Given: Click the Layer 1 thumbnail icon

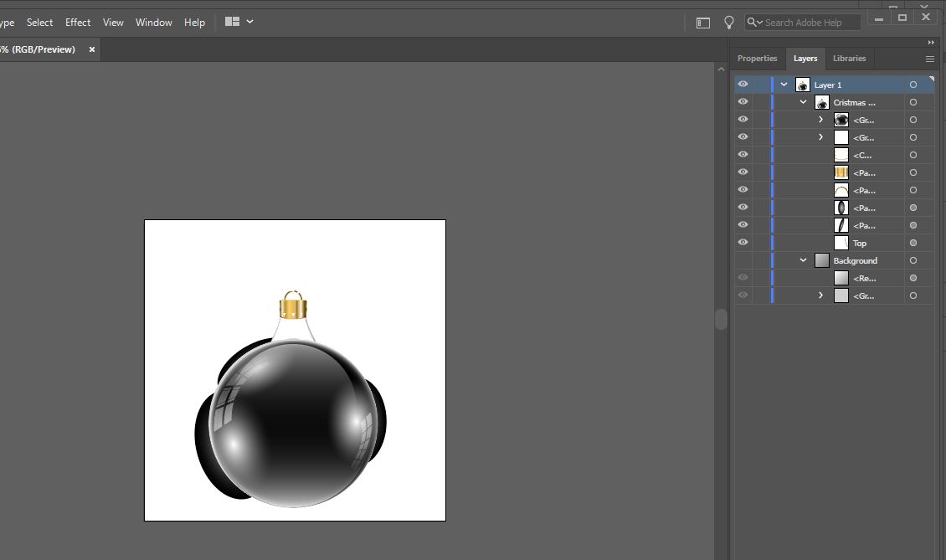Looking at the screenshot, I should (x=801, y=84).
